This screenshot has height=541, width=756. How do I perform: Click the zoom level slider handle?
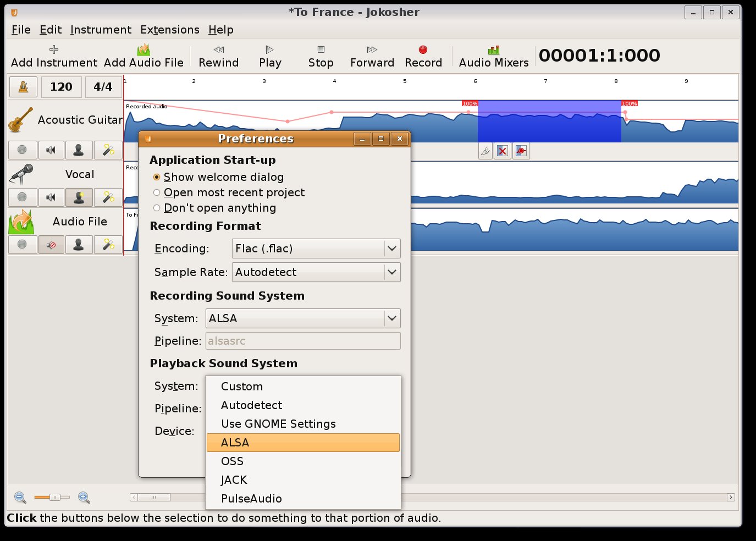tap(54, 498)
